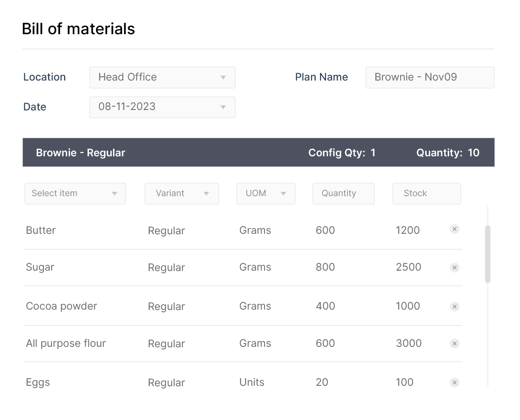Click the Bill of materials title
Screen dimensions: 520x420
coord(78,29)
